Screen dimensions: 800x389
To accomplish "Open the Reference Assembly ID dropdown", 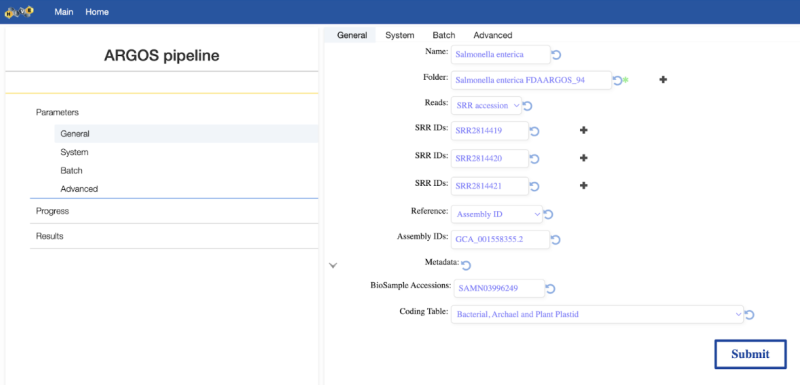I will 497,214.
